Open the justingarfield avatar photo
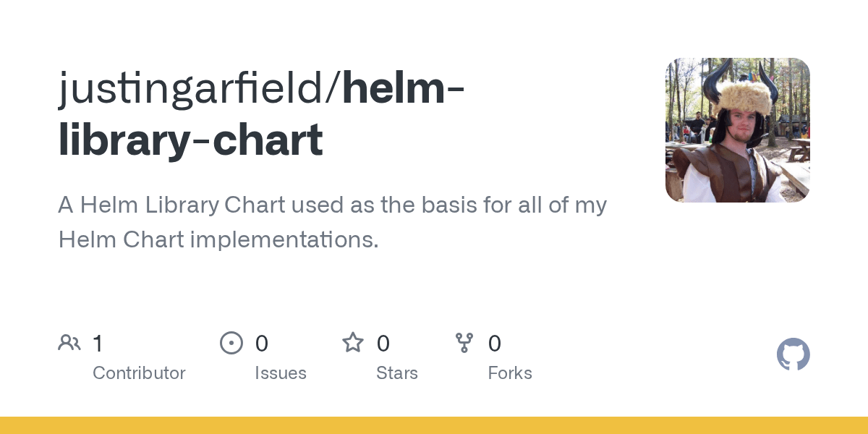 (x=738, y=130)
